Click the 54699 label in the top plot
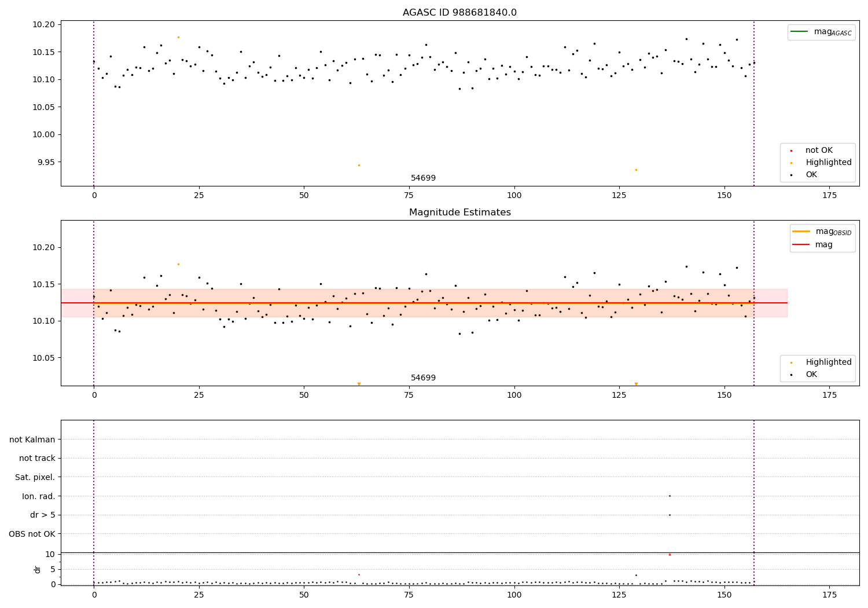The width and height of the screenshot is (868, 608). (x=423, y=178)
